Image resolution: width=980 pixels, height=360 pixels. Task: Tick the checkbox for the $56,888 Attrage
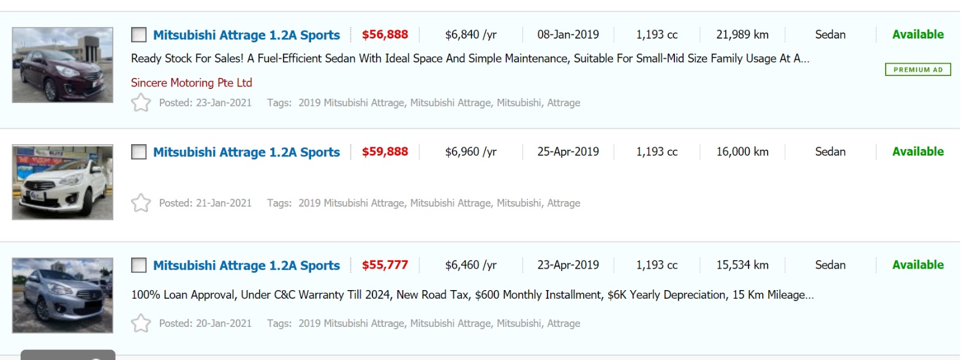[139, 35]
